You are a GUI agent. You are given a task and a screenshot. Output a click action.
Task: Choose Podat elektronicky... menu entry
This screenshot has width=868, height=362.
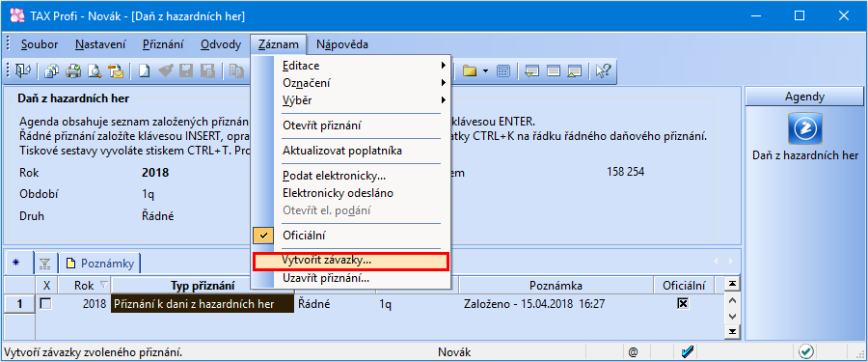(x=351, y=177)
